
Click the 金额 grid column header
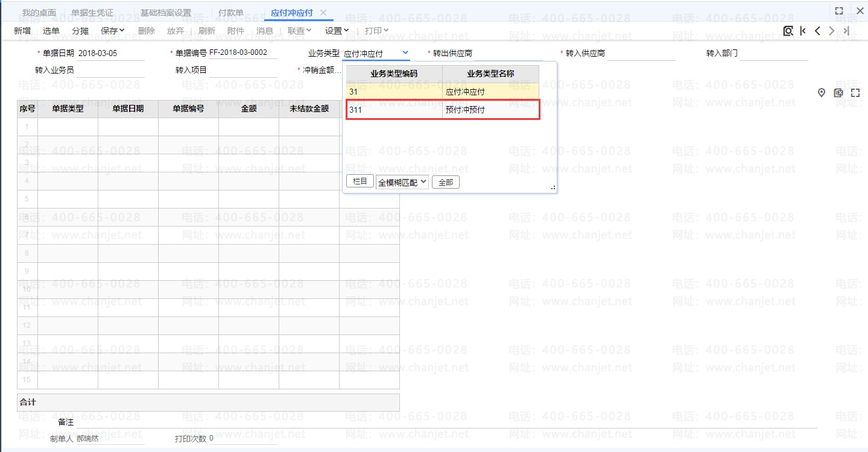tap(249, 109)
